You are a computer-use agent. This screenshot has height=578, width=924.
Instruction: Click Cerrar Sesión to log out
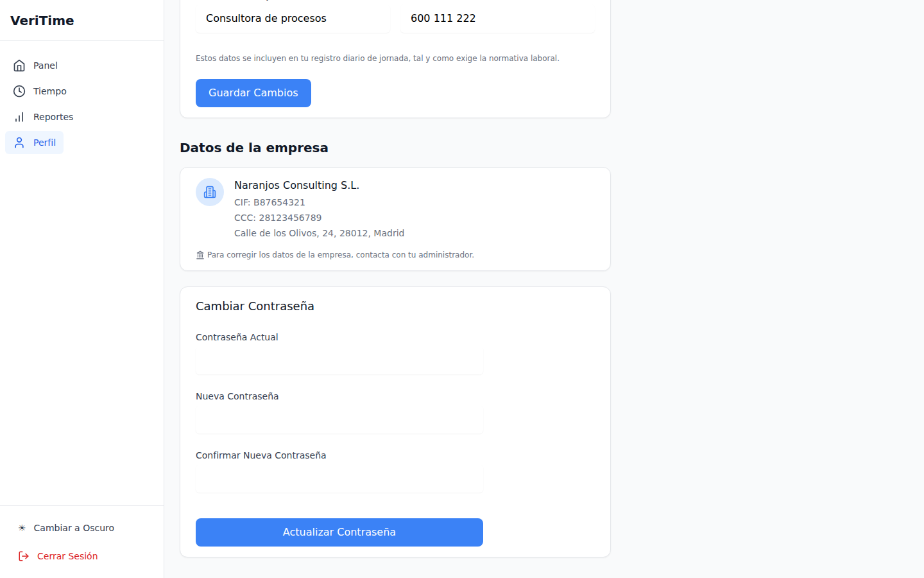[x=58, y=556]
